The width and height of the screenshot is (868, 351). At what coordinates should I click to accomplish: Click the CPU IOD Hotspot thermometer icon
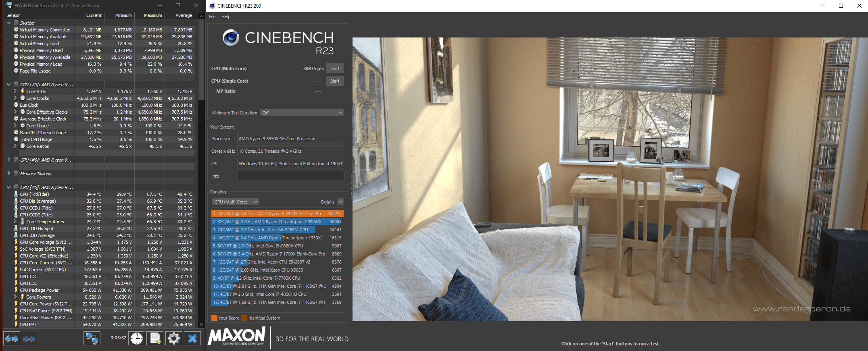click(16, 228)
